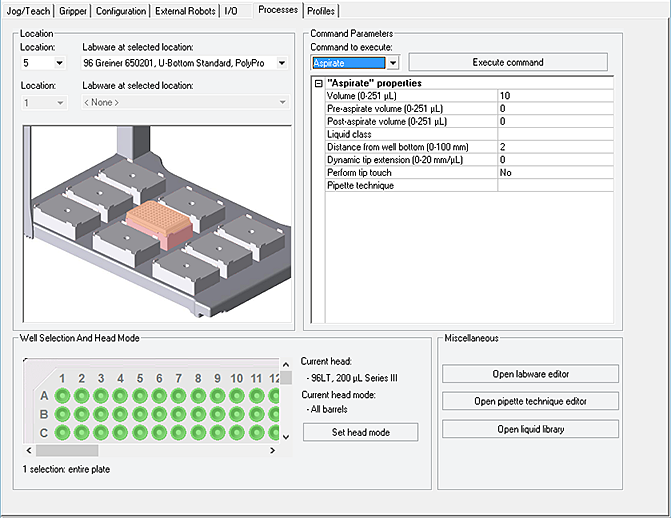
Task: Open the Location 5 dropdown
Action: click(x=59, y=63)
